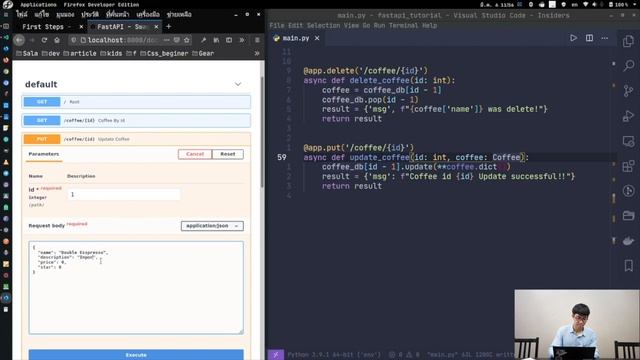Open Edit menu in VS Code
The width and height of the screenshot is (640, 360).
tap(295, 25)
